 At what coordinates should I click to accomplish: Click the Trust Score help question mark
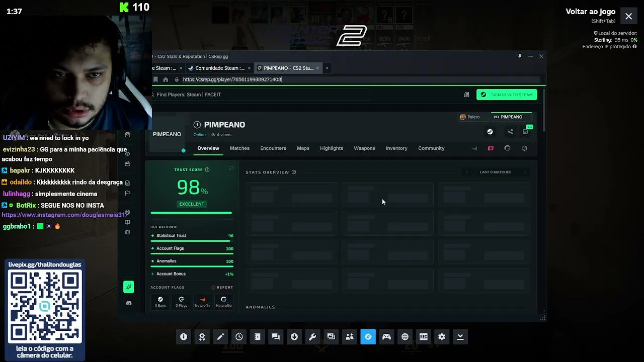207,170
